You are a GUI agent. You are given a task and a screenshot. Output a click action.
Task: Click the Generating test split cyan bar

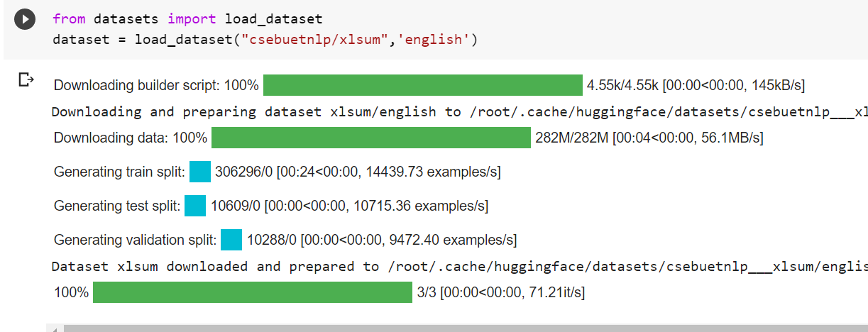pyautogui.click(x=195, y=206)
